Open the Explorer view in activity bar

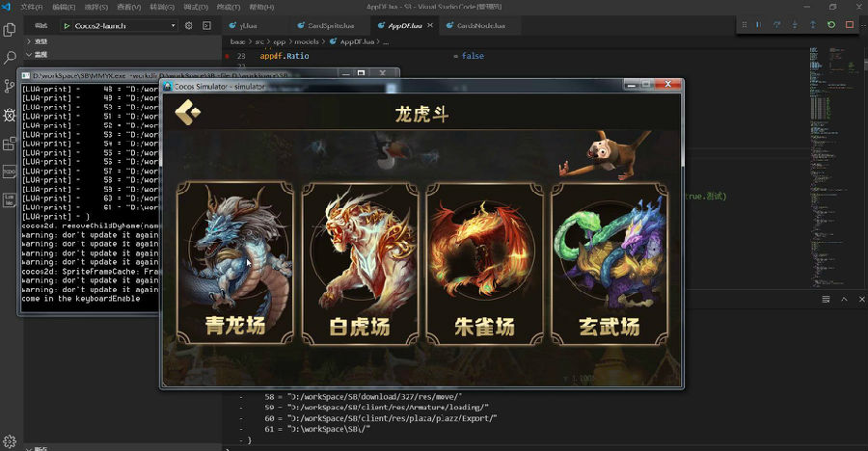point(10,29)
